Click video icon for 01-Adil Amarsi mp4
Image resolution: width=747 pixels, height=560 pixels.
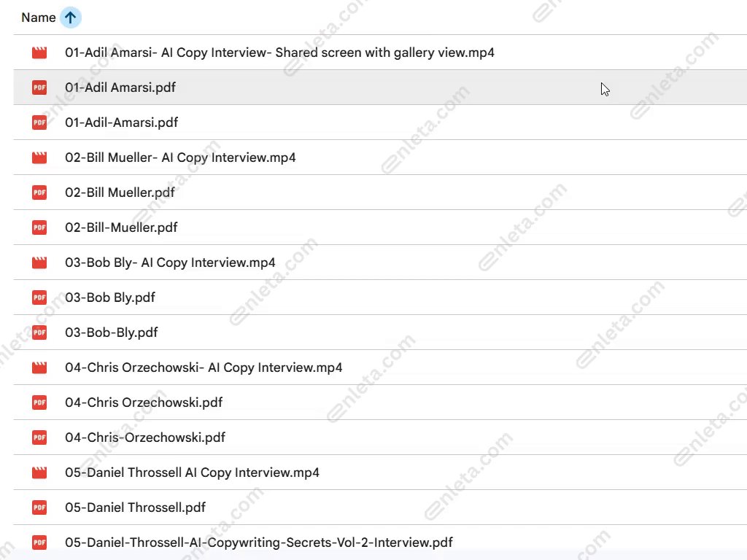coord(39,52)
